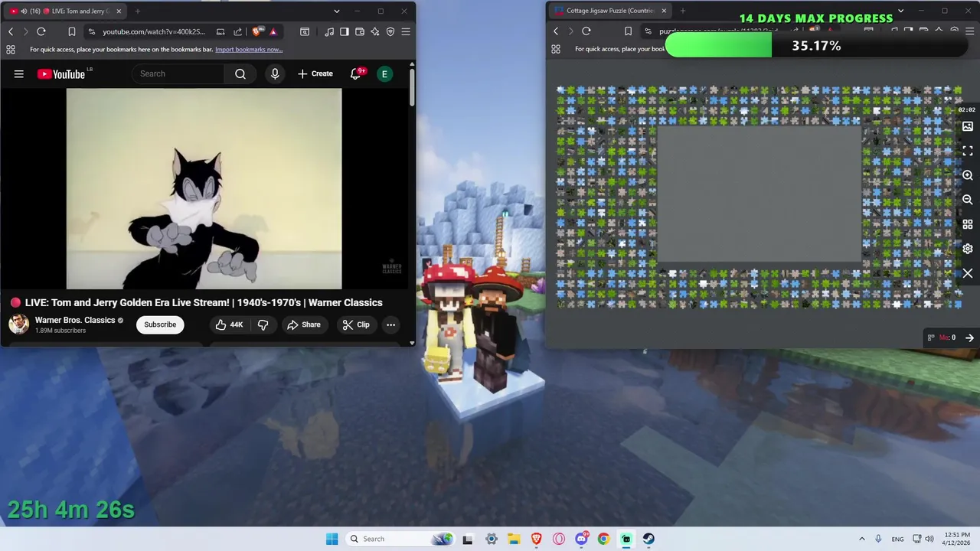The image size is (980, 551).
Task: Open more actions menu under the video
Action: (x=390, y=324)
